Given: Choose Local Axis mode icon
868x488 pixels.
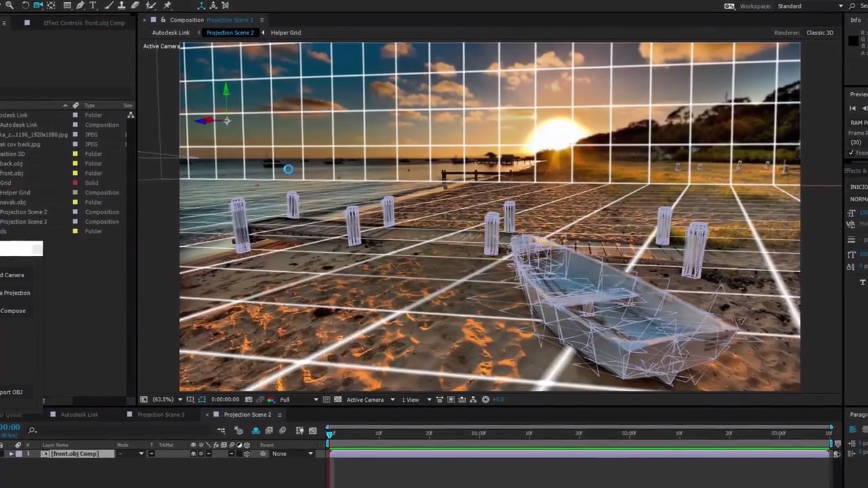Looking at the screenshot, I should (201, 5).
